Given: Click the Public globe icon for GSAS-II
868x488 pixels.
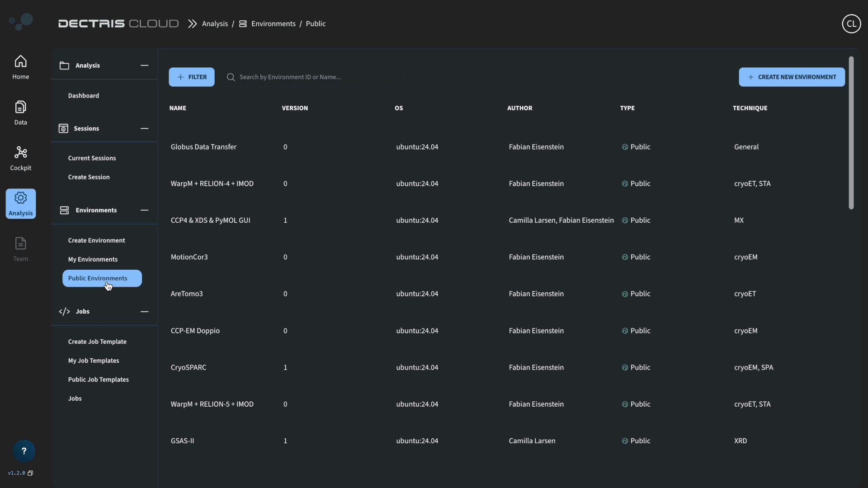Looking at the screenshot, I should click(625, 441).
